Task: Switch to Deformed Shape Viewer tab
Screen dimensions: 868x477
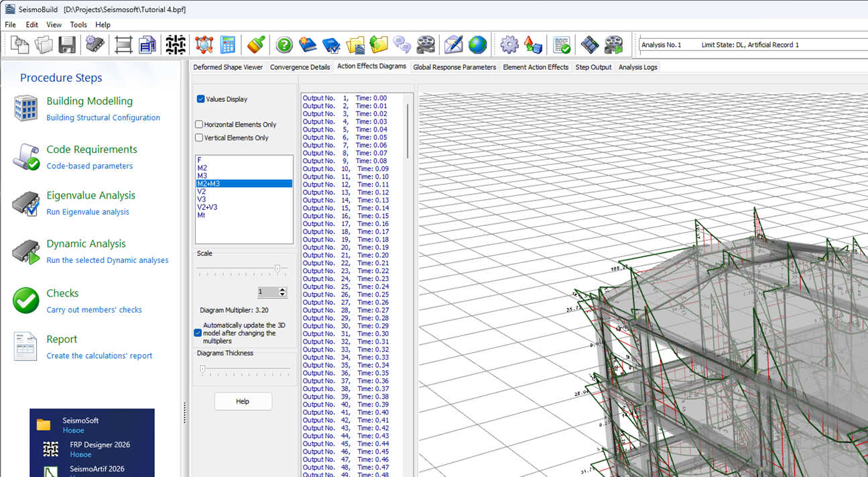Action: coord(228,67)
